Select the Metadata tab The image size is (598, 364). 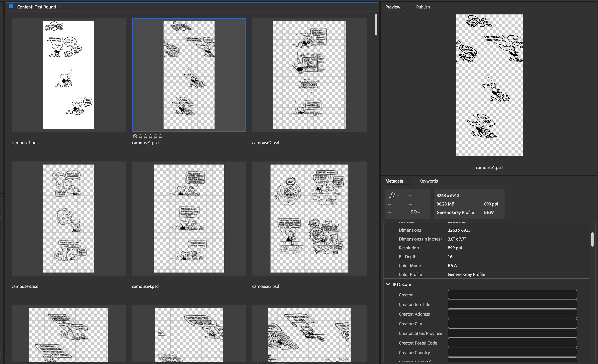coord(394,181)
